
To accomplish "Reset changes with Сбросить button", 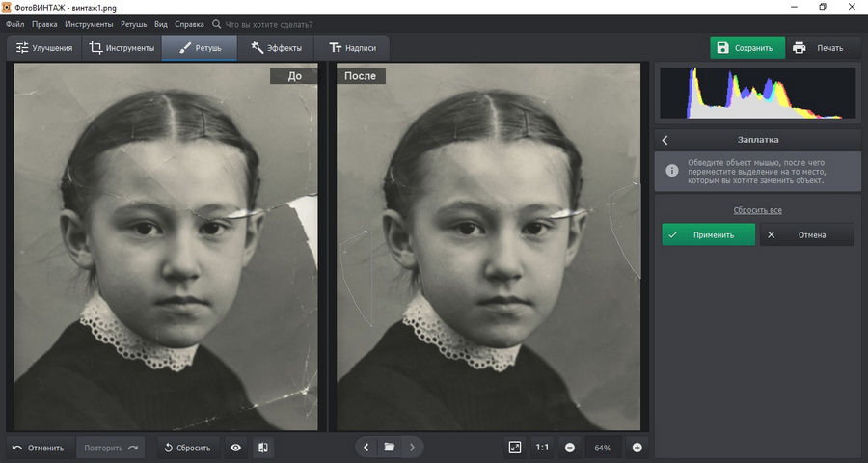I will (x=188, y=448).
